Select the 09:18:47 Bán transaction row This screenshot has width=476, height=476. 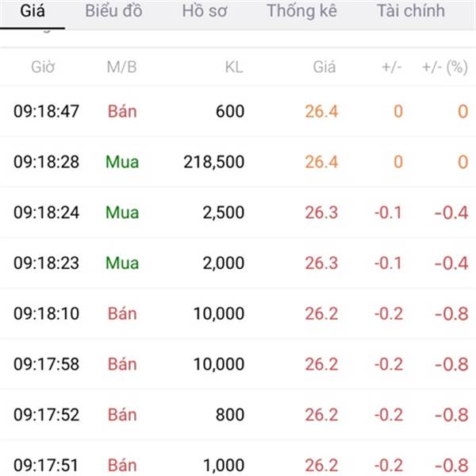point(238,111)
